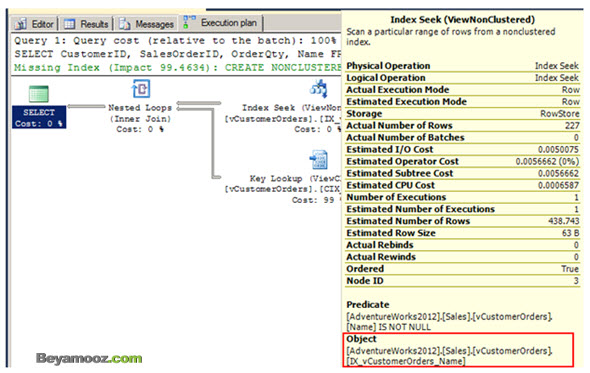Switch to the Editor tab

(x=35, y=24)
